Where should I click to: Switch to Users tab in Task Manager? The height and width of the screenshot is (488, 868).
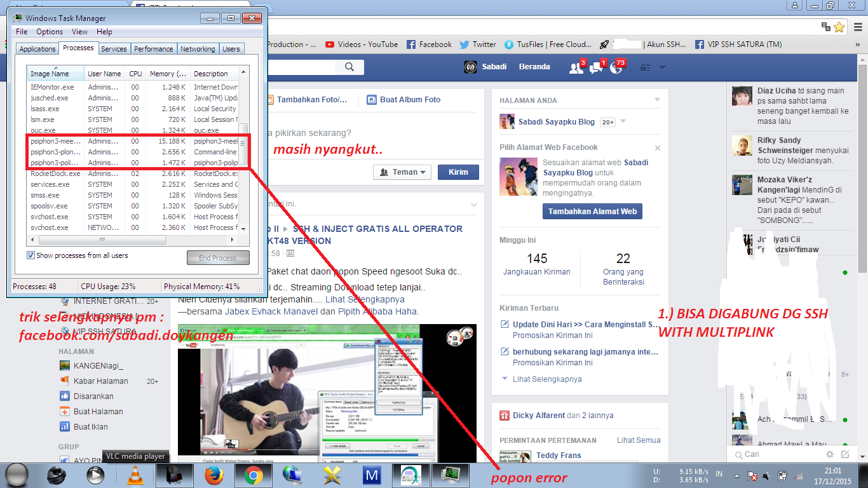[x=231, y=49]
